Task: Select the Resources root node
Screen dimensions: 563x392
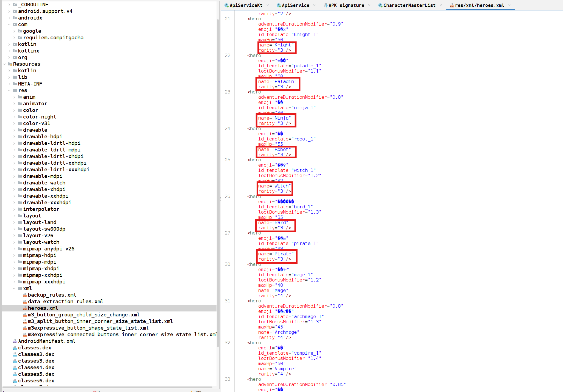Action: tap(27, 64)
